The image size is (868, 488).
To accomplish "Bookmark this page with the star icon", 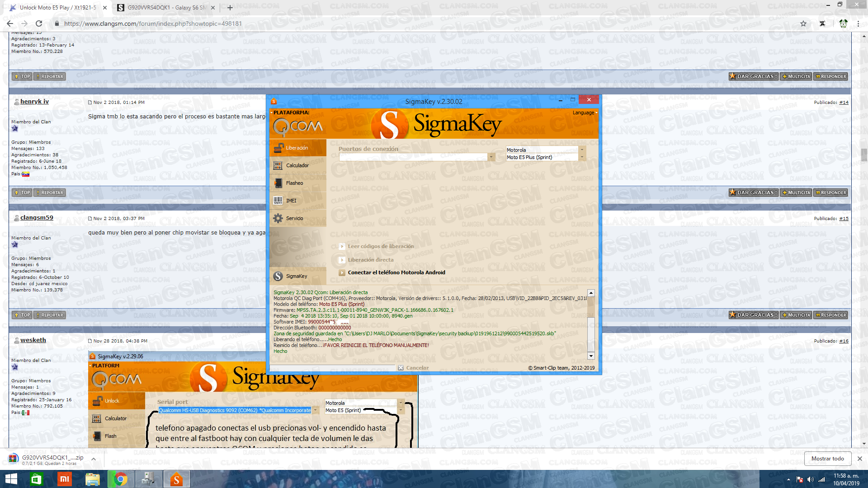I will 803,23.
